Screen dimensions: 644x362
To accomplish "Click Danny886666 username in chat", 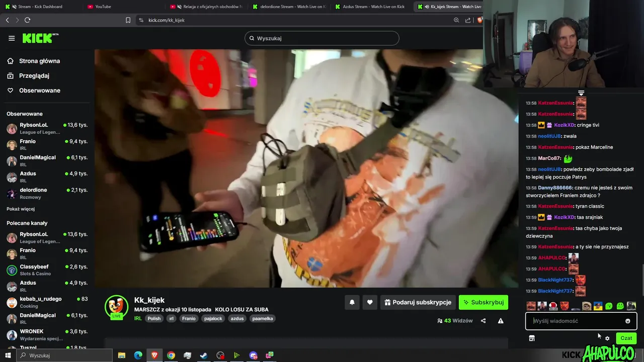I will [x=555, y=188].
